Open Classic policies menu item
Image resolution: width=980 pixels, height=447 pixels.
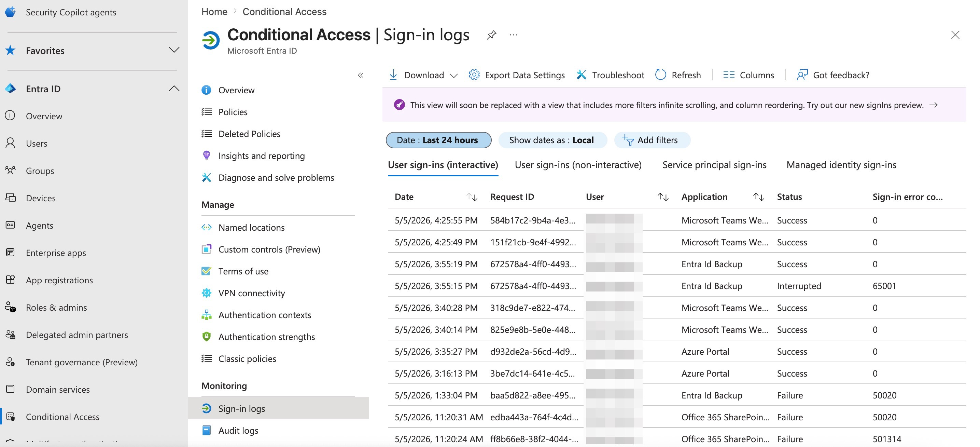point(247,359)
